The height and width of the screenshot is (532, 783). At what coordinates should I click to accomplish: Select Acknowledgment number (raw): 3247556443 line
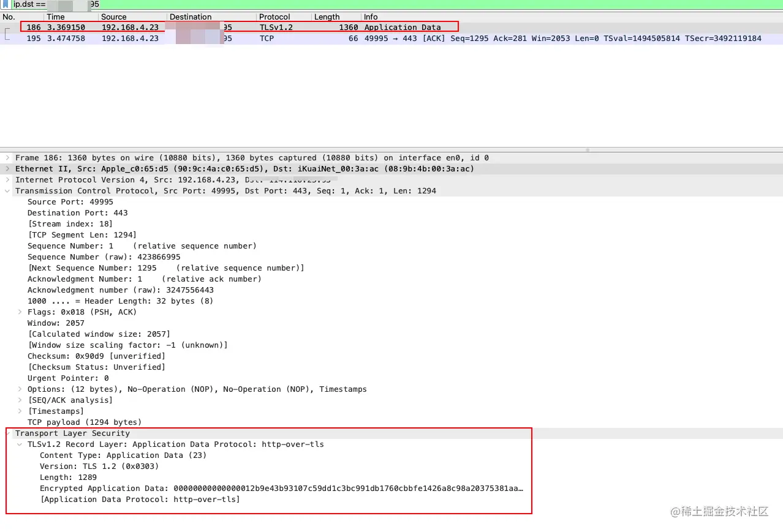(121, 290)
